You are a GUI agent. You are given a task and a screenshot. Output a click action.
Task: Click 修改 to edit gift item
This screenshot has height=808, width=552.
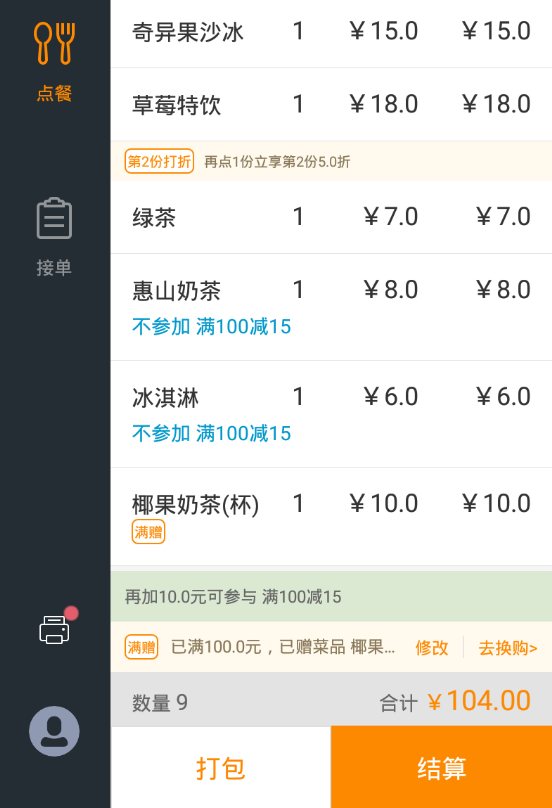coord(432,647)
